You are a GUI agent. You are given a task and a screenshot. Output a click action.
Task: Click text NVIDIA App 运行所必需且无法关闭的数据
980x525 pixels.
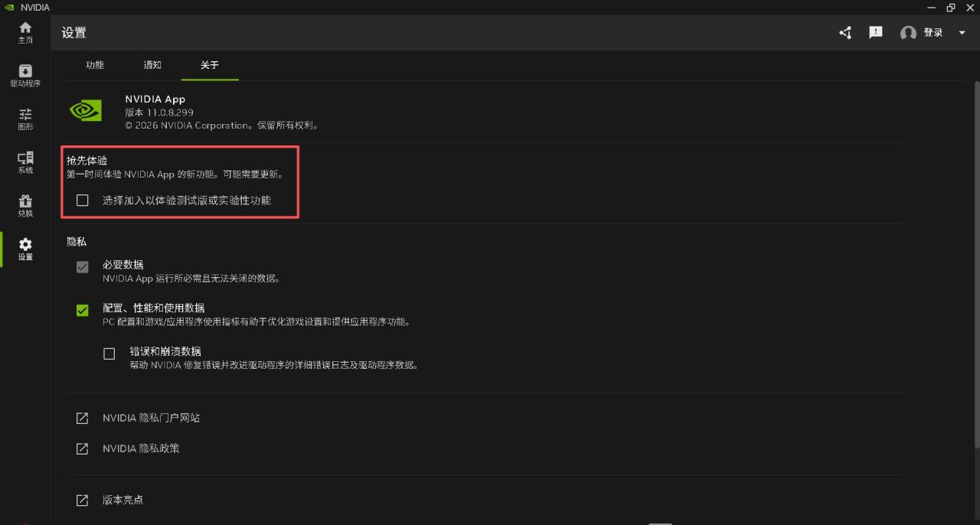tap(191, 279)
